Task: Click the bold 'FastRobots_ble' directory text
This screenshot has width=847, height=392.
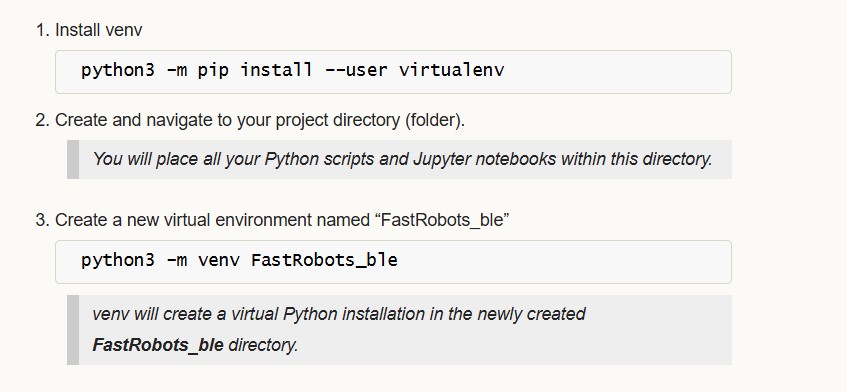Action: 158,345
